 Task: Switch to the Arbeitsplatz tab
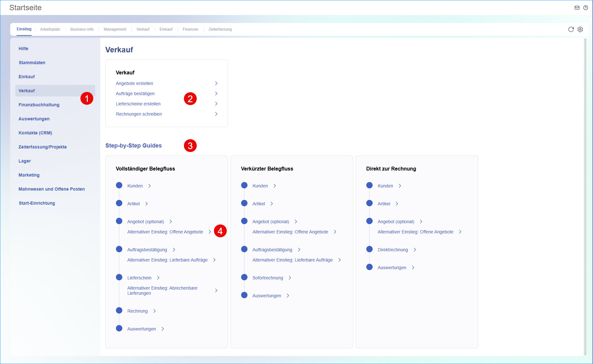tap(50, 29)
